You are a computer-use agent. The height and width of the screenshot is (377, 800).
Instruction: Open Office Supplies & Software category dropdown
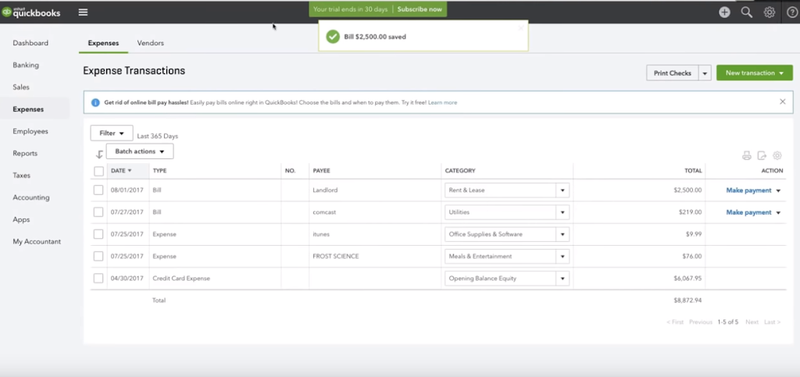click(x=562, y=234)
